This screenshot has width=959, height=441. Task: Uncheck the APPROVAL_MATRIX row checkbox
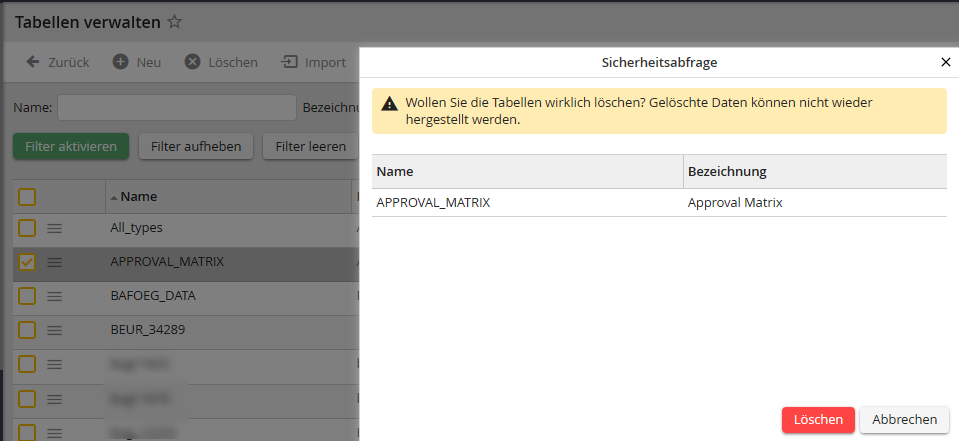[x=27, y=262]
